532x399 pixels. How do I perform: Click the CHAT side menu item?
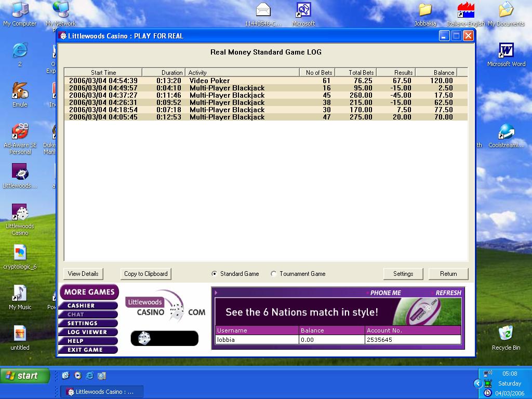(x=88, y=314)
